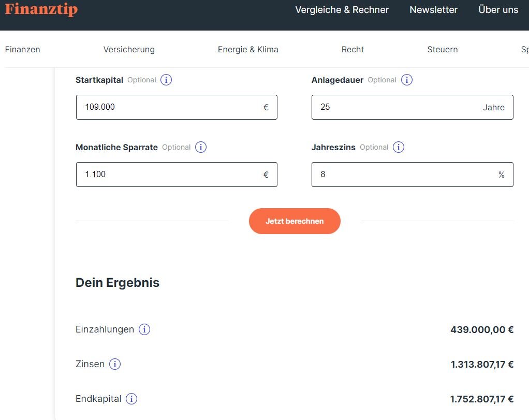
Task: Click the Jahreszins percent input
Action: [x=404, y=175]
